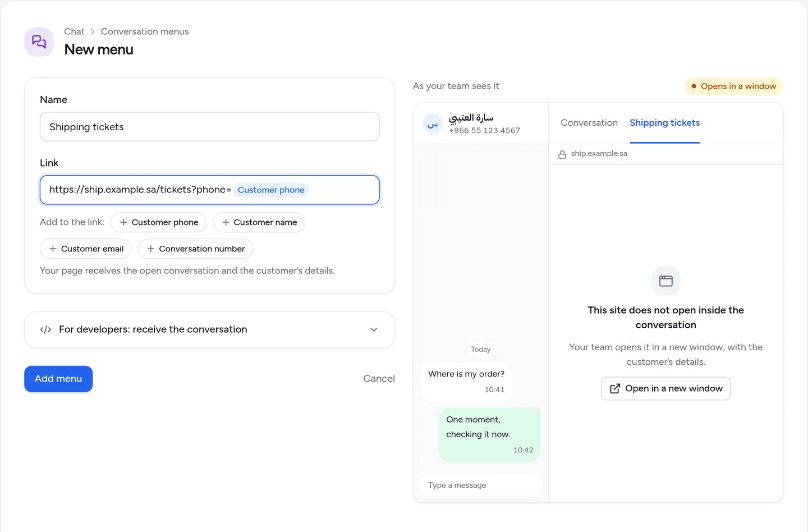Open the Conversation menus breadcrumb link

pos(145,31)
